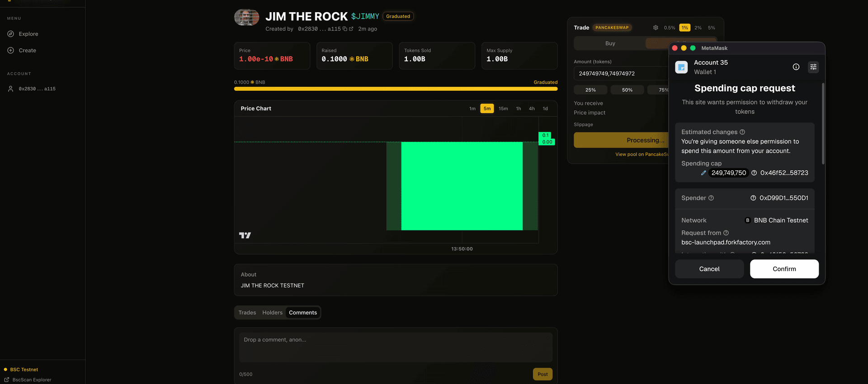Viewport: 868px width, 384px height.
Task: Open MetaMask advanced settings sliders icon
Action: [813, 67]
